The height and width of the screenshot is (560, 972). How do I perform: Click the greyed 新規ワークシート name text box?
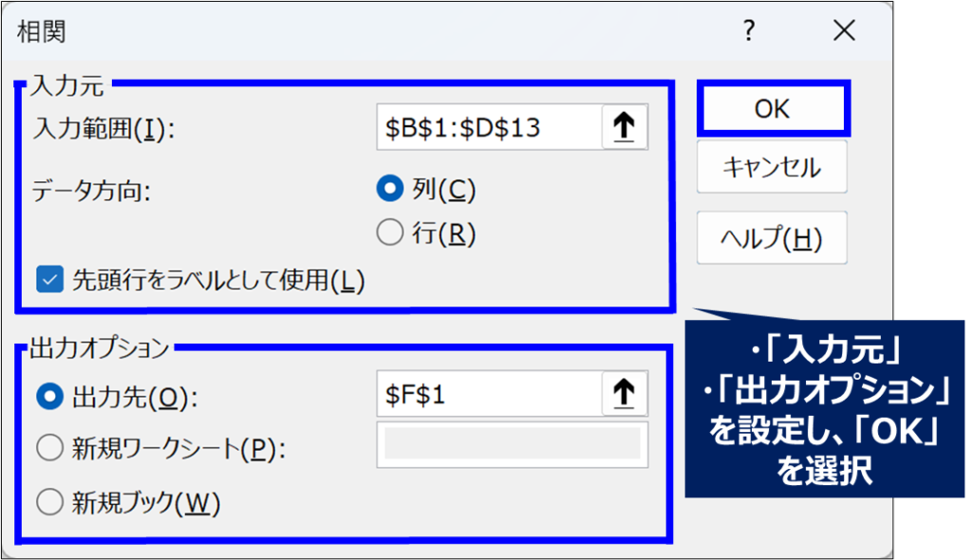click(x=512, y=445)
